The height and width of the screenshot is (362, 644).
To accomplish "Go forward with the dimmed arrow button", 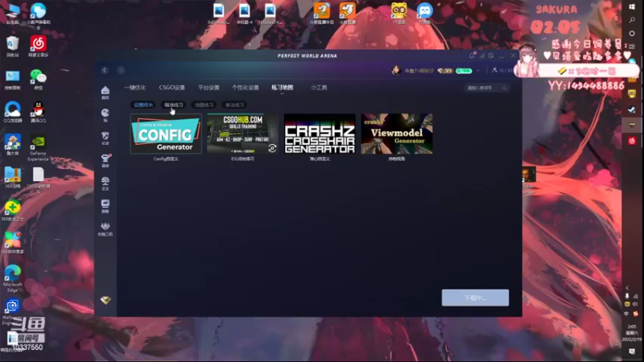I will pos(121,70).
